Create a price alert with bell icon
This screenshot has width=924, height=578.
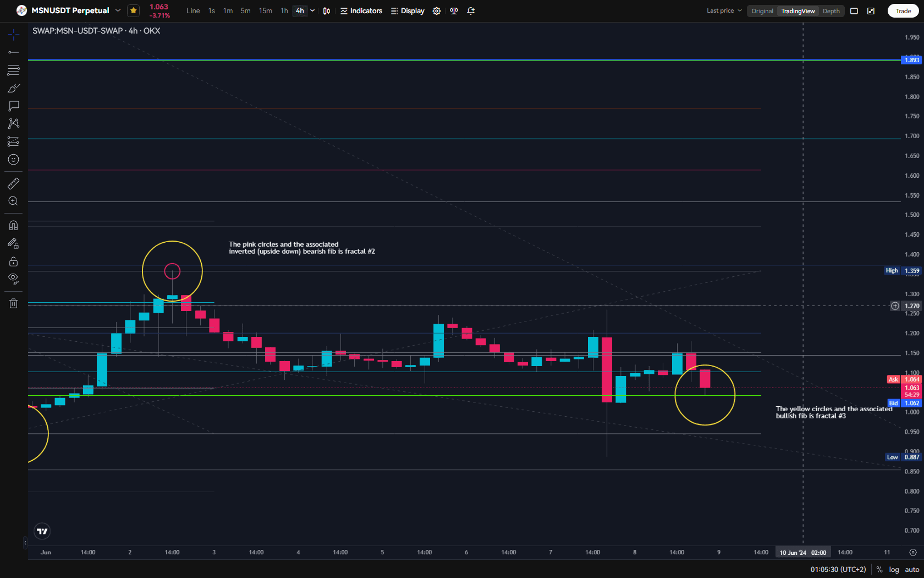click(x=471, y=10)
